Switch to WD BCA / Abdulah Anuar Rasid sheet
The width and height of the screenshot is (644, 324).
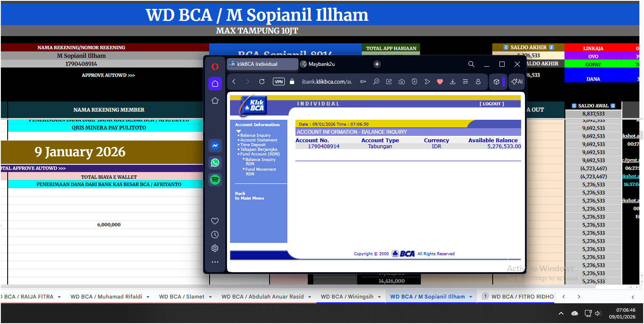(x=263, y=297)
